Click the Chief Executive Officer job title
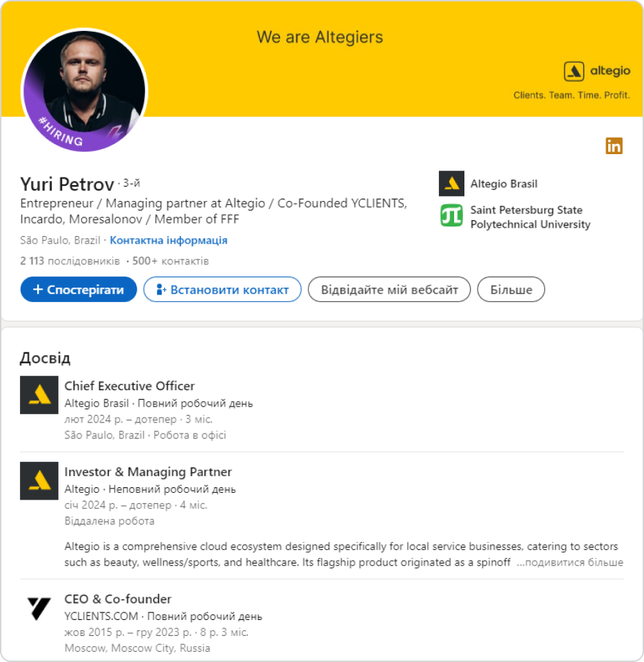Screen dimensions: 644x662 (x=129, y=386)
